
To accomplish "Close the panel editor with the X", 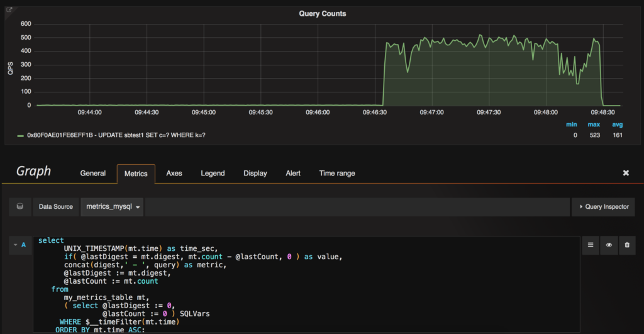I will coord(626,173).
